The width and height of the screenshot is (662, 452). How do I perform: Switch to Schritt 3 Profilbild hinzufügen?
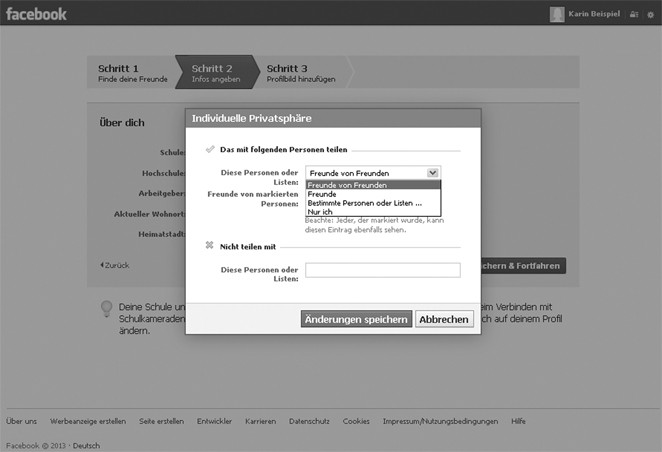coord(300,73)
